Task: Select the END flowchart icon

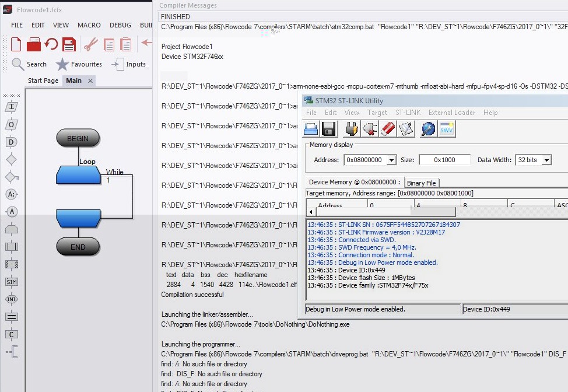Action: [78, 247]
